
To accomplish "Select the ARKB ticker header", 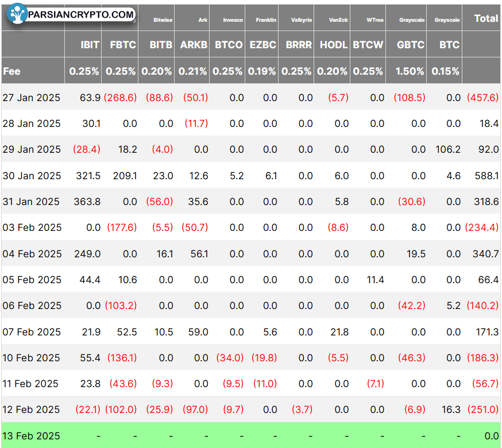I will click(x=194, y=44).
